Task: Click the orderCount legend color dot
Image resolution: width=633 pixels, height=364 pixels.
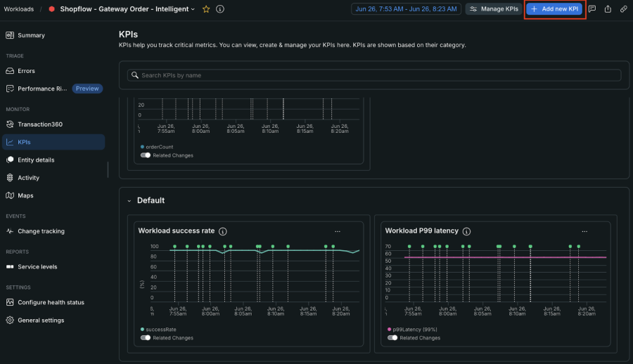Action: click(x=142, y=147)
